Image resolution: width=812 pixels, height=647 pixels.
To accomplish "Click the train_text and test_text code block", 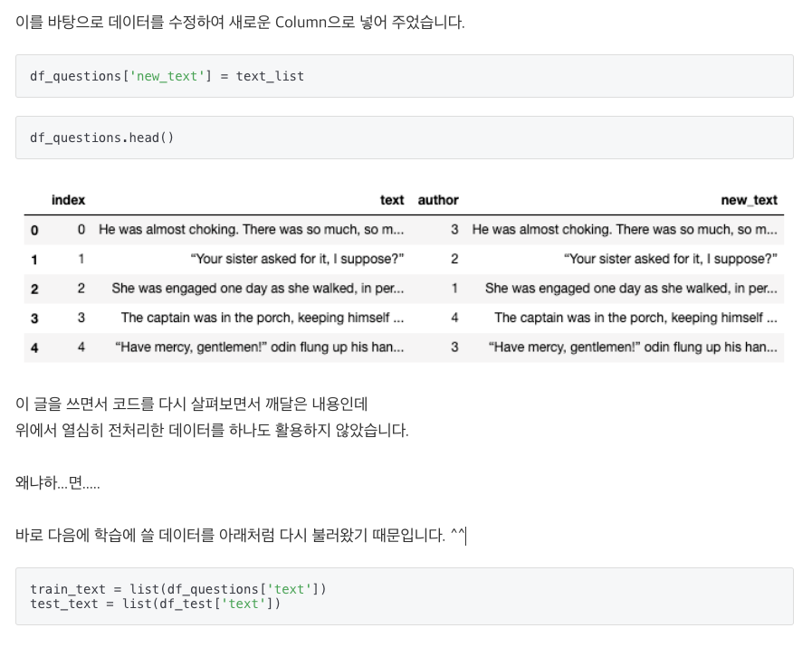I will tap(404, 596).
